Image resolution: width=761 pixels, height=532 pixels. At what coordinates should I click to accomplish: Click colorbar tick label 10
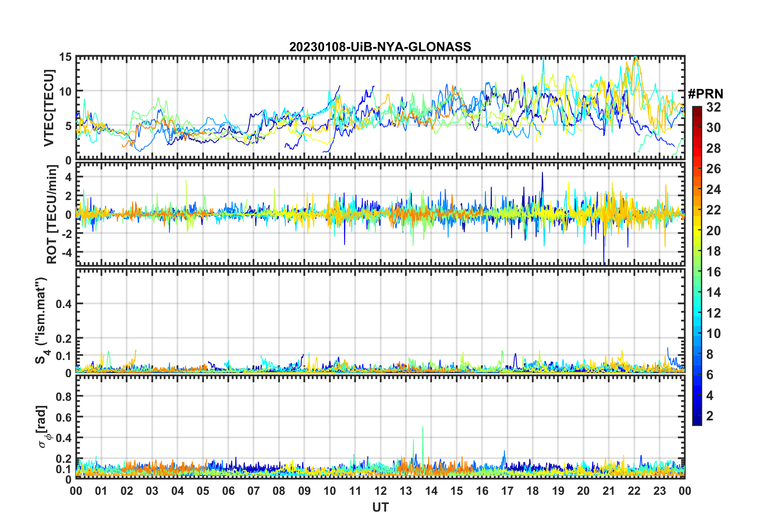click(x=713, y=334)
